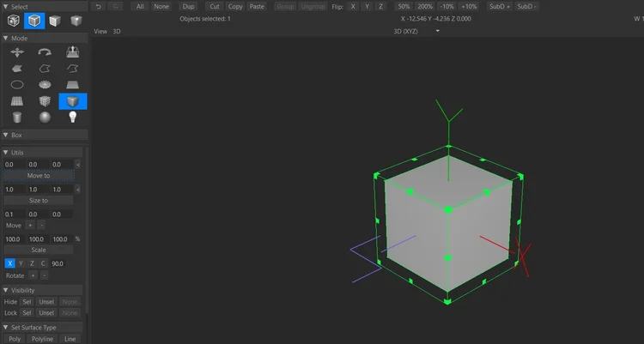Click the 50% scale button
This screenshot has width=644, height=344.
coord(404,7)
